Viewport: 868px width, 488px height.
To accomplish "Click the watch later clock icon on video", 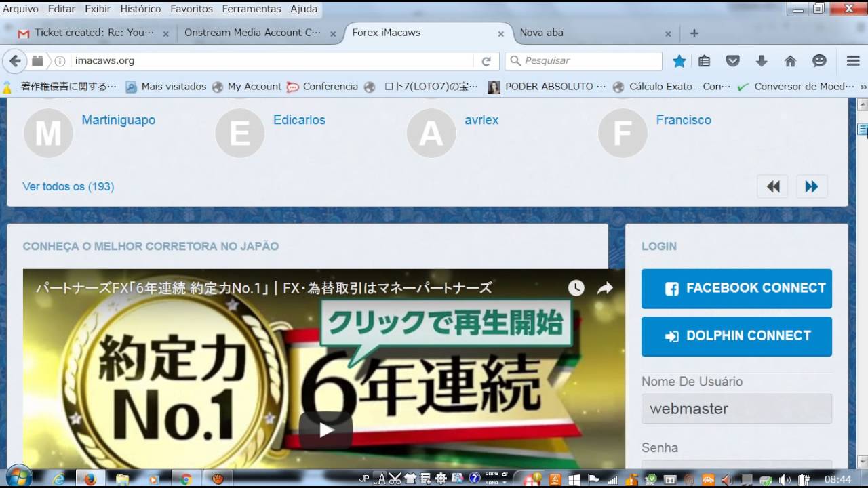I will coord(576,288).
